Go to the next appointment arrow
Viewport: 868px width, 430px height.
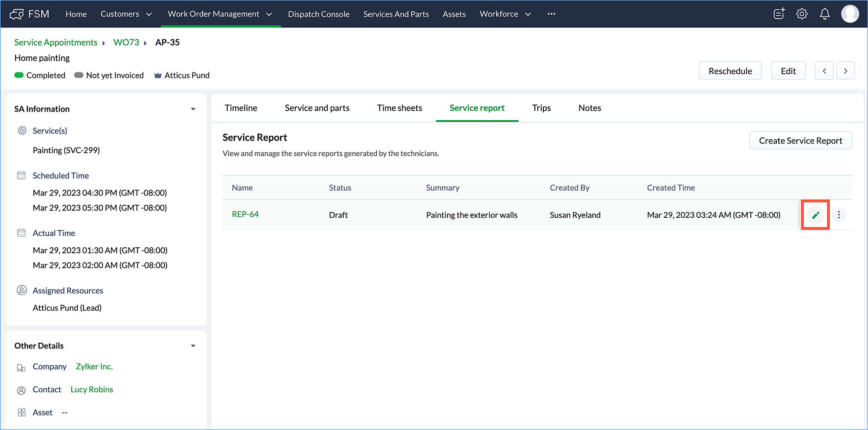coord(845,71)
